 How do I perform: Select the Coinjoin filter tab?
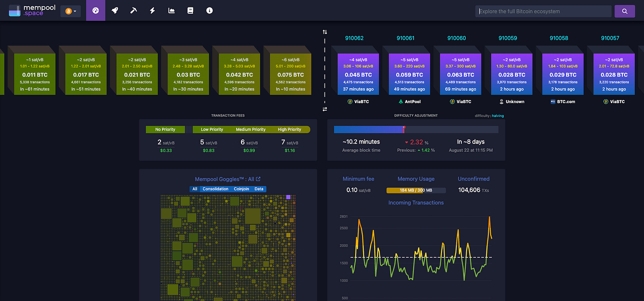point(241,189)
